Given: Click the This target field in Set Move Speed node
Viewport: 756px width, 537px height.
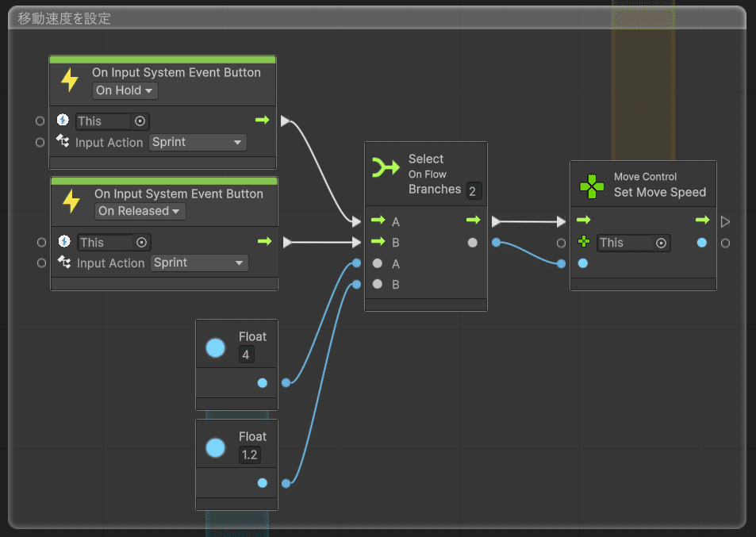Looking at the screenshot, I should tap(634, 243).
